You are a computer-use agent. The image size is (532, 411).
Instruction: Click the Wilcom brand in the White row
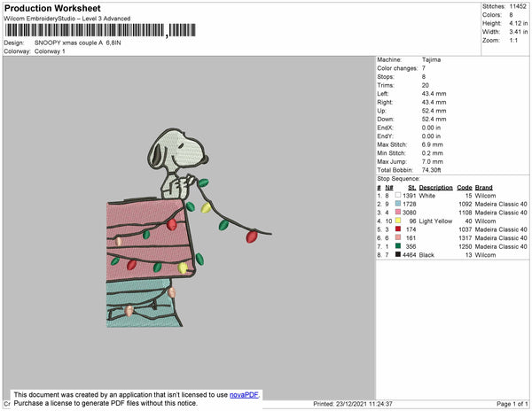coord(485,196)
